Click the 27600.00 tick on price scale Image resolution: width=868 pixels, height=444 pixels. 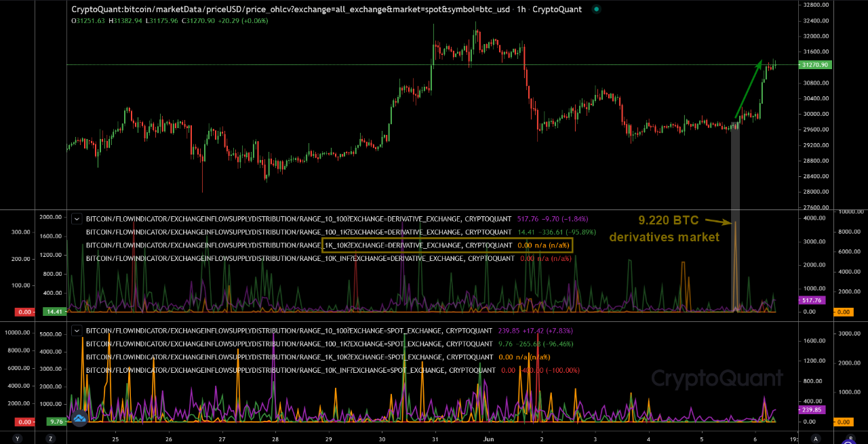[x=814, y=207]
